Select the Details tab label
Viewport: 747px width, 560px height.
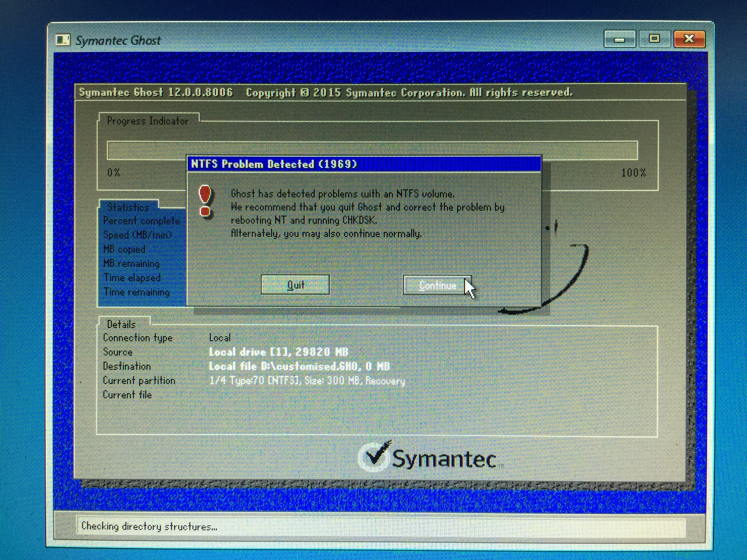(x=121, y=324)
